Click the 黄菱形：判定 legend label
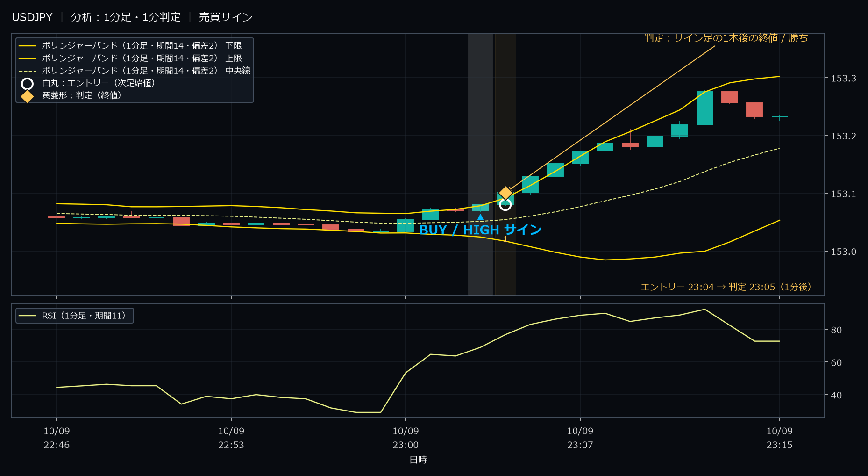The height and width of the screenshot is (476, 868). point(82,95)
